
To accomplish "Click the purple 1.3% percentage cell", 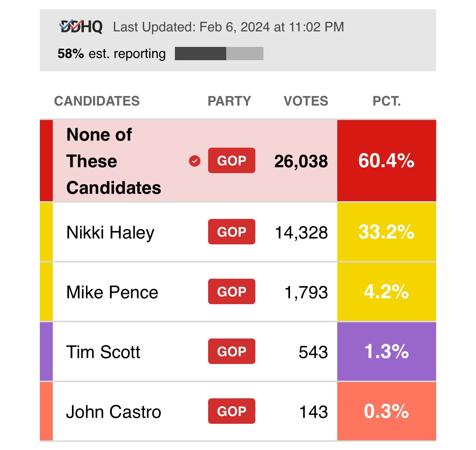I will (386, 351).
